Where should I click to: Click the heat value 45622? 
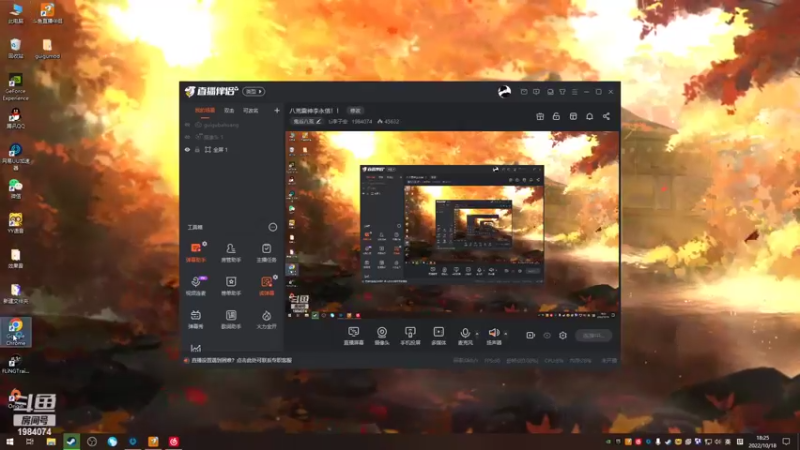tap(388, 121)
